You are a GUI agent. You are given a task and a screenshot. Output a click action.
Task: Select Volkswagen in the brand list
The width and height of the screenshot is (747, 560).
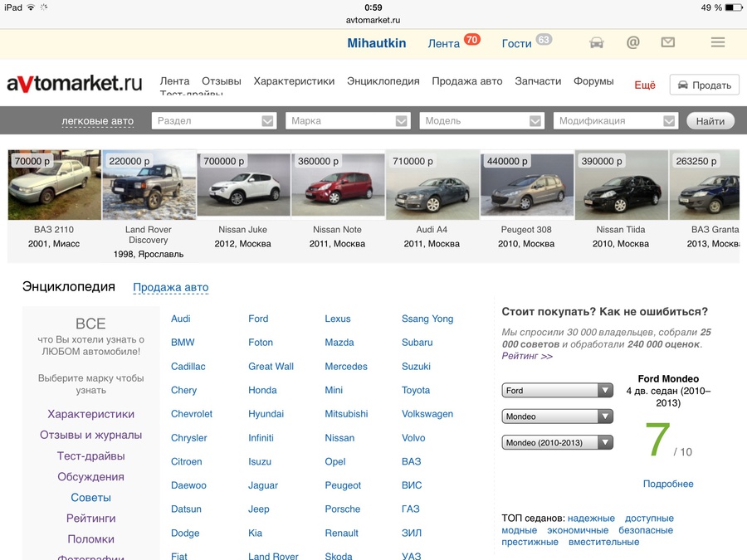point(427,414)
